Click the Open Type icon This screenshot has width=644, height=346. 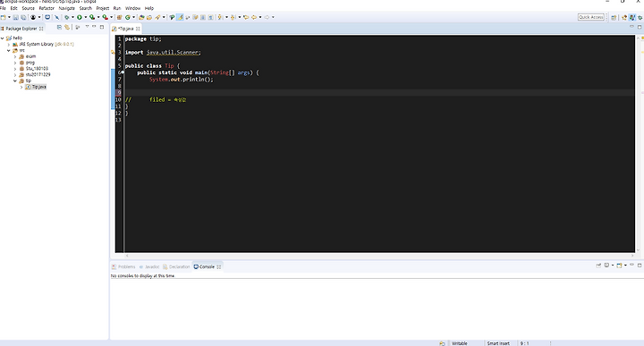141,17
